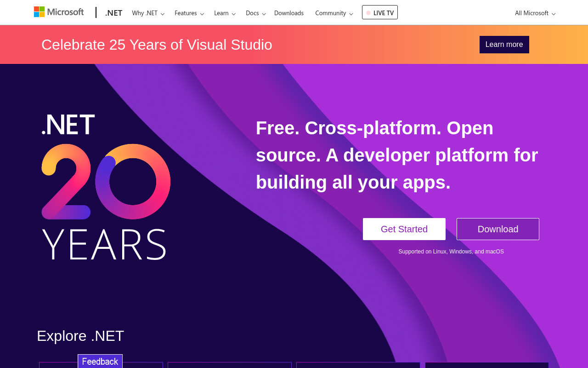Click the Get Started button
This screenshot has height=368, width=588.
click(404, 229)
